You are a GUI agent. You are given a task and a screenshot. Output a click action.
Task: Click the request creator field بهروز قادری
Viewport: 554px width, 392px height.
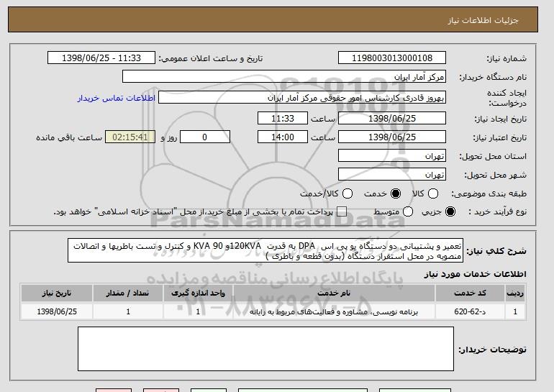302,98
